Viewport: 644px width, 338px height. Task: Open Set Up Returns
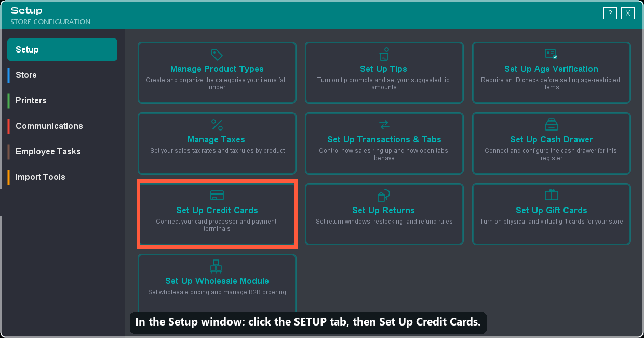384,214
